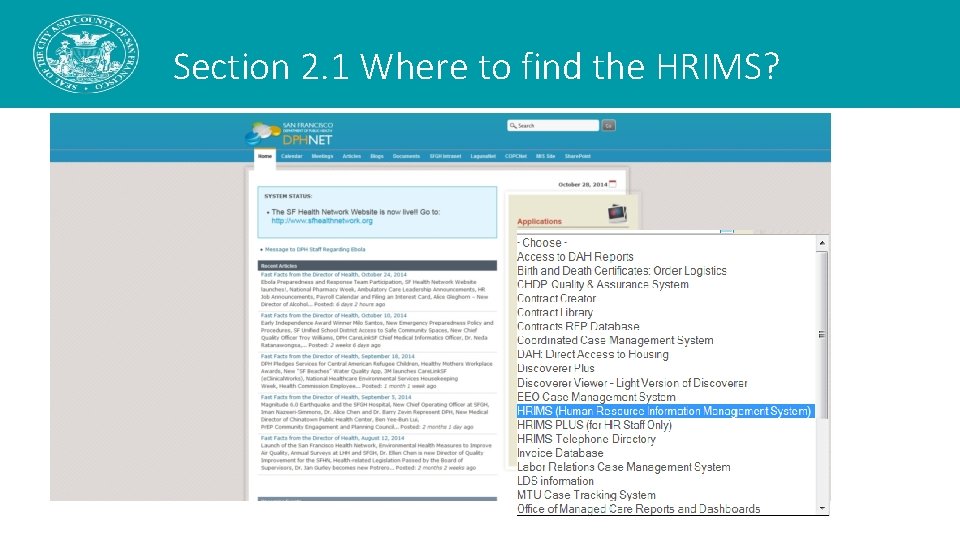
Task: Open Fast Facts October 10, 2014 article
Action: pos(334,315)
